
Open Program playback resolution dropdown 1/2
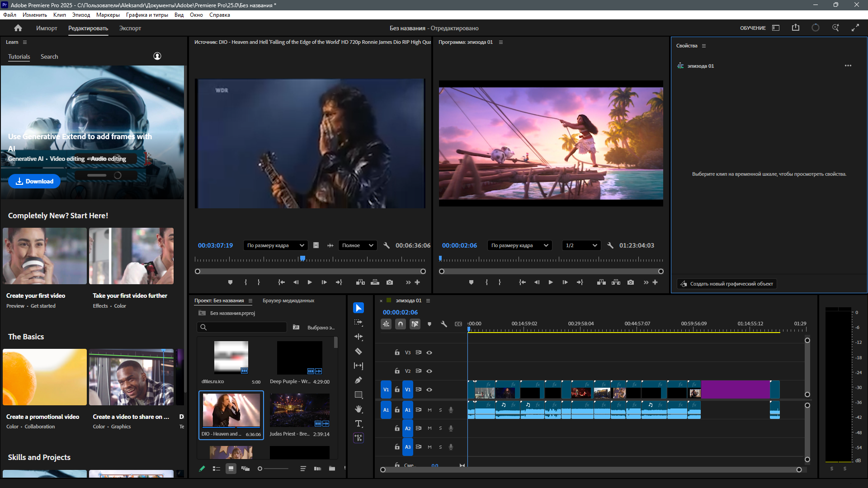click(581, 245)
